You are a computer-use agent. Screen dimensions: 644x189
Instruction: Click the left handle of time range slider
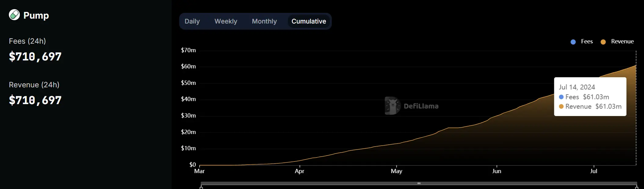pos(201,187)
